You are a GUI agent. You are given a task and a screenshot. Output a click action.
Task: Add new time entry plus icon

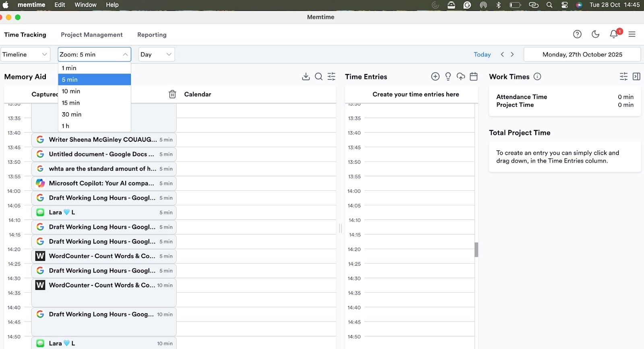435,76
